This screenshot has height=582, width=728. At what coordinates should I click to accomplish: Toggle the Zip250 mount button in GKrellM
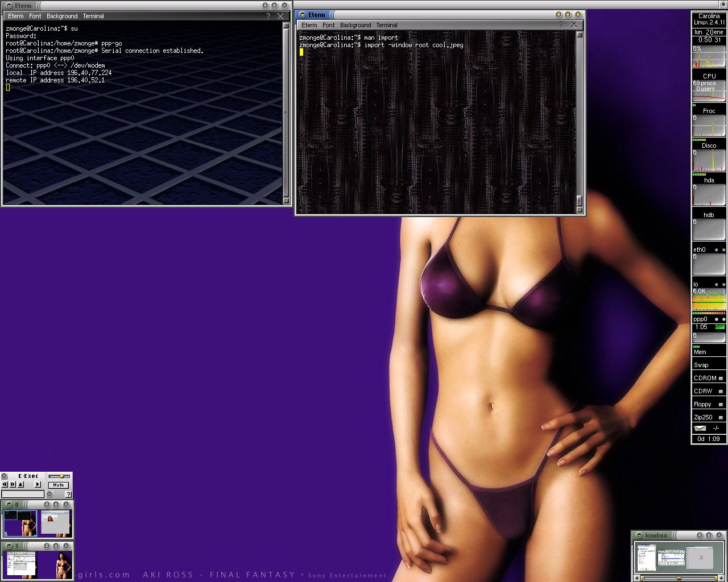pyautogui.click(x=721, y=417)
